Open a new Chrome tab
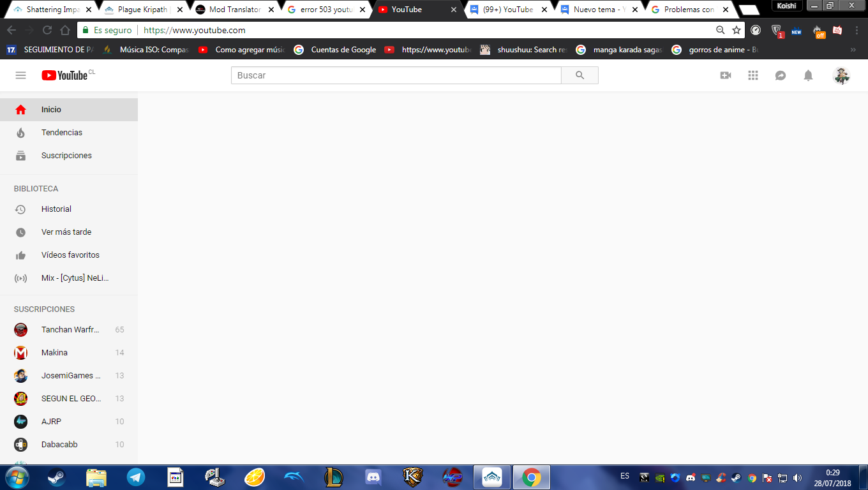 coord(749,10)
